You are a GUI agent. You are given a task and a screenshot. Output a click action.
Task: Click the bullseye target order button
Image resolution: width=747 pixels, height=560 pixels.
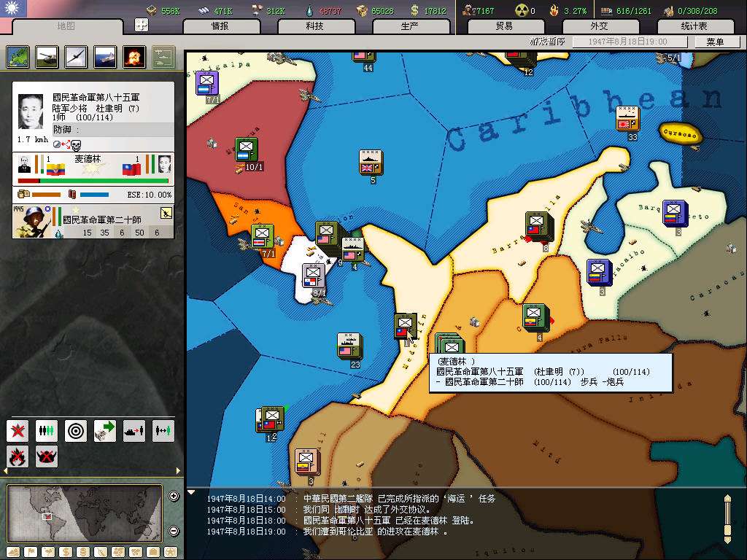click(76, 431)
